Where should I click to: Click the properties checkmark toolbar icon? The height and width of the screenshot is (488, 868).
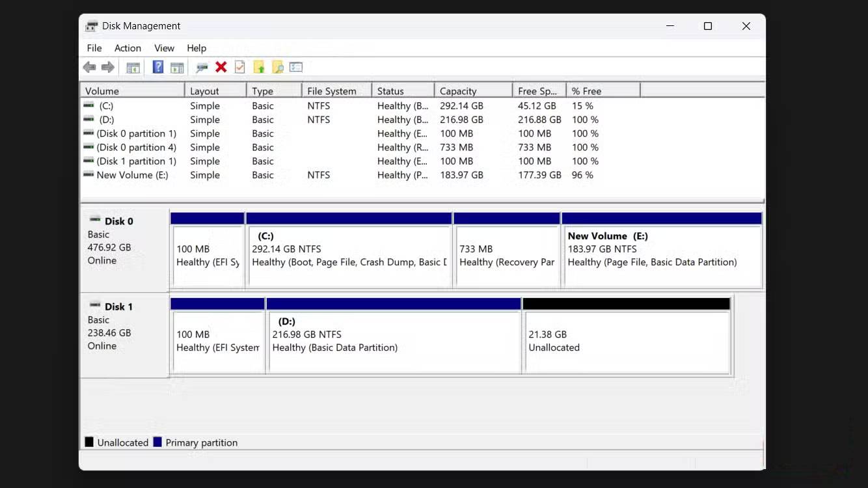tap(239, 67)
